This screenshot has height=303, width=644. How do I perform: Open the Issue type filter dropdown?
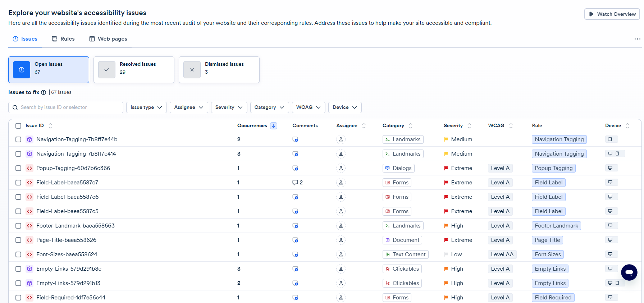point(146,107)
